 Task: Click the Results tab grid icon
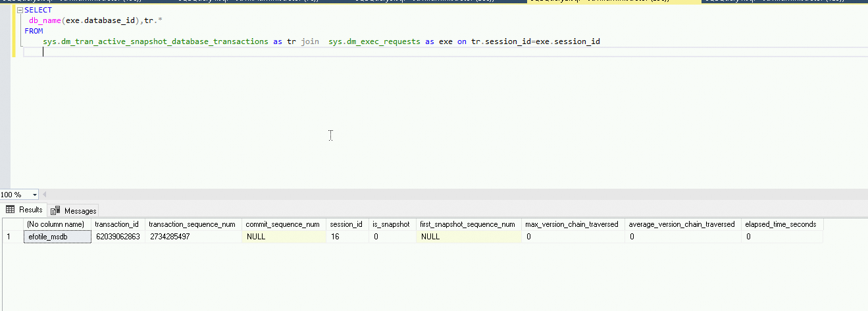pos(11,210)
